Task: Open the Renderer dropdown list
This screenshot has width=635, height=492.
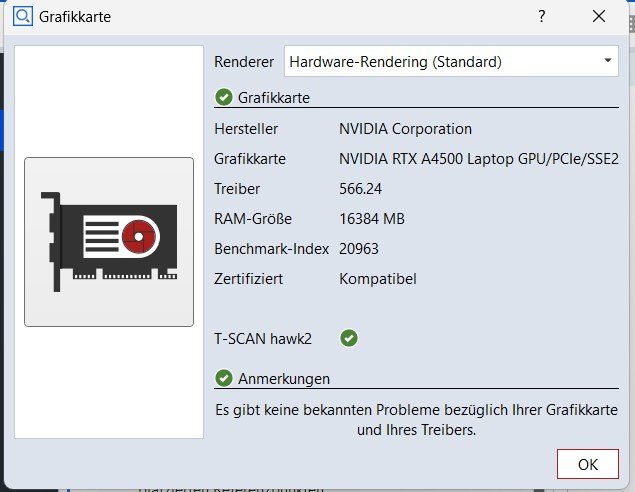Action: (451, 62)
